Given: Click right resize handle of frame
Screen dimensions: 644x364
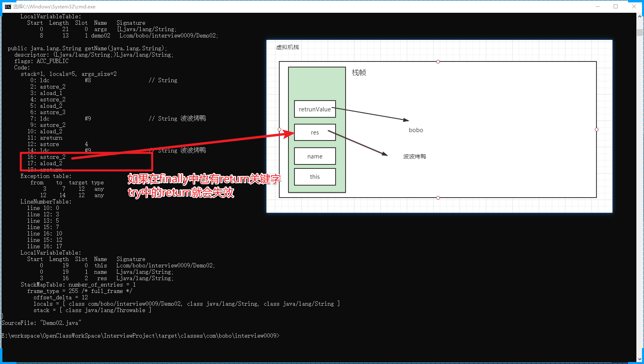Looking at the screenshot, I should tap(596, 129).
